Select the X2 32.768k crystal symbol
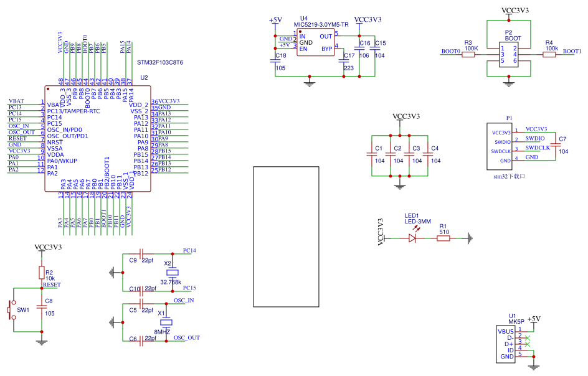 pyautogui.click(x=173, y=273)
